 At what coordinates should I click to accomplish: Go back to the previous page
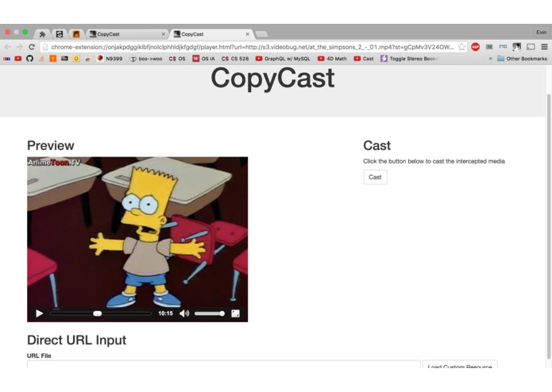click(x=7, y=47)
